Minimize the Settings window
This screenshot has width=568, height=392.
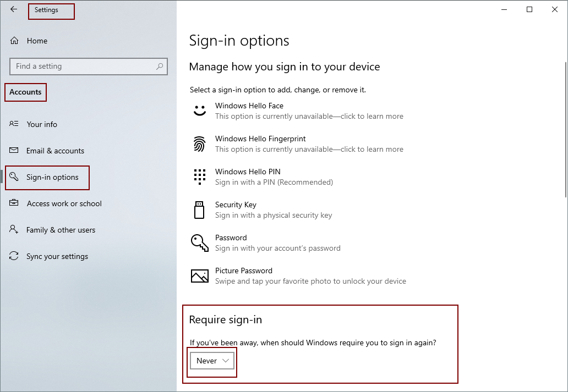click(504, 9)
